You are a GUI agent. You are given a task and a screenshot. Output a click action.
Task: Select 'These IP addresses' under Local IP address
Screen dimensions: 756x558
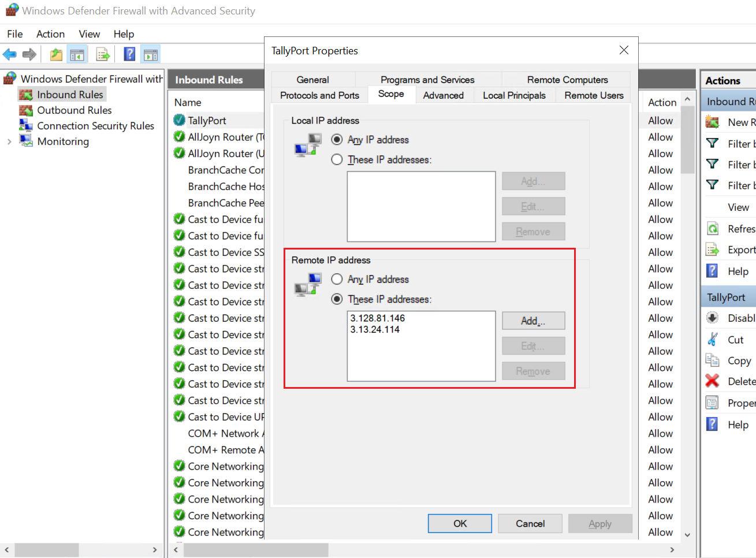click(x=337, y=159)
